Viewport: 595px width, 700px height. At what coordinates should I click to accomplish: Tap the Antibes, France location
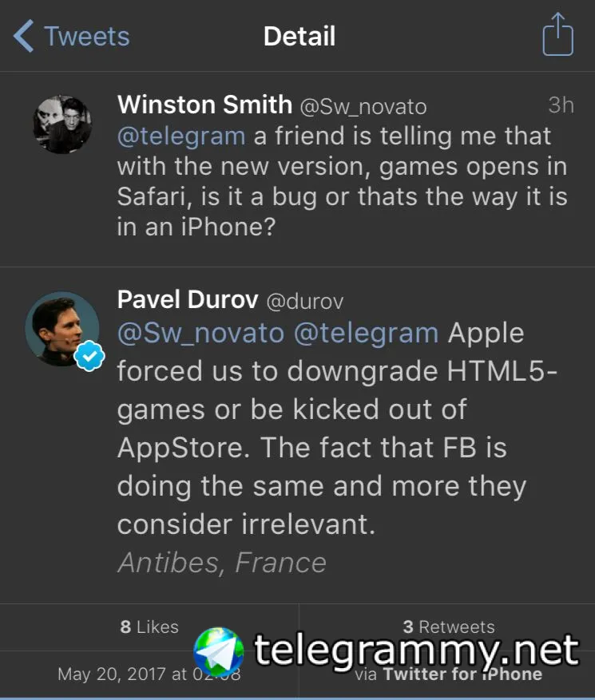(222, 563)
